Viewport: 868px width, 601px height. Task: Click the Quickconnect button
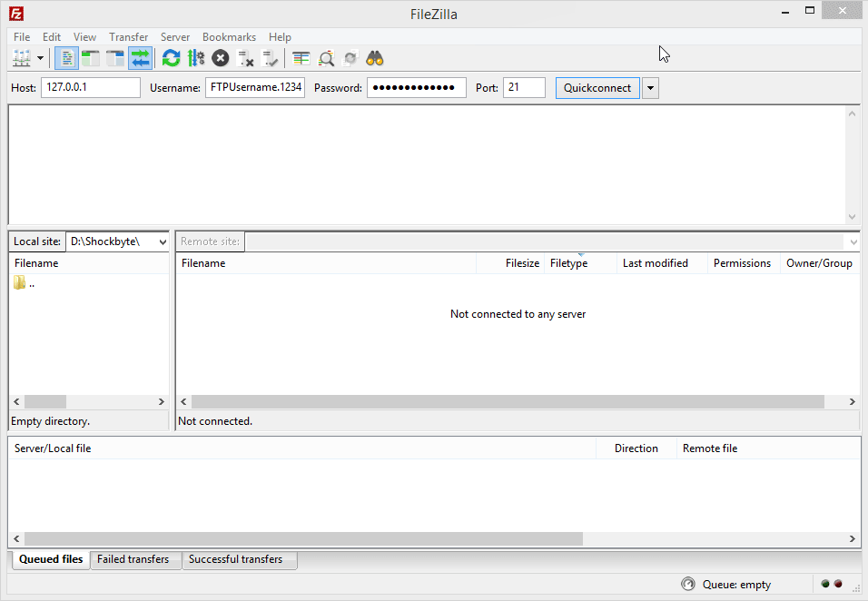pyautogui.click(x=597, y=88)
